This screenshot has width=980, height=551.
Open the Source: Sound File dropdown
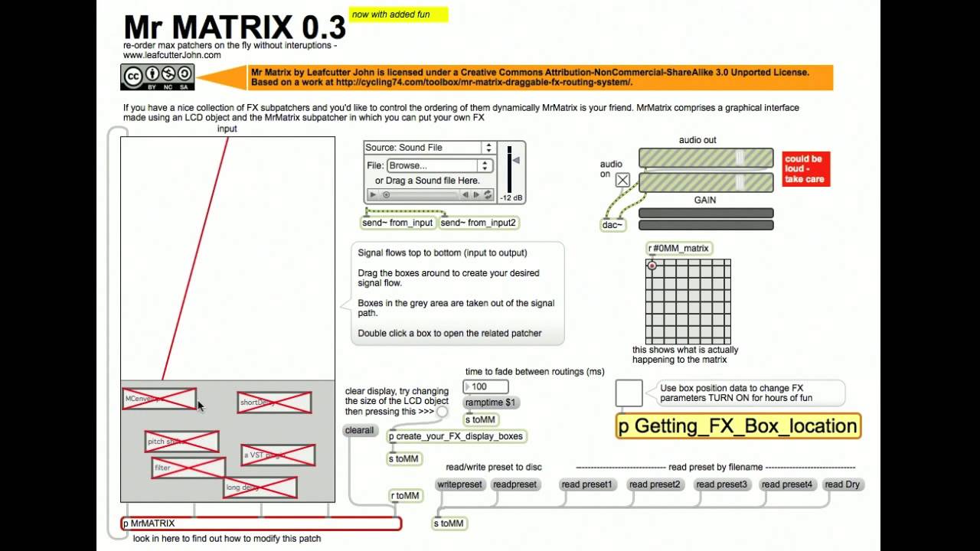tap(429, 148)
